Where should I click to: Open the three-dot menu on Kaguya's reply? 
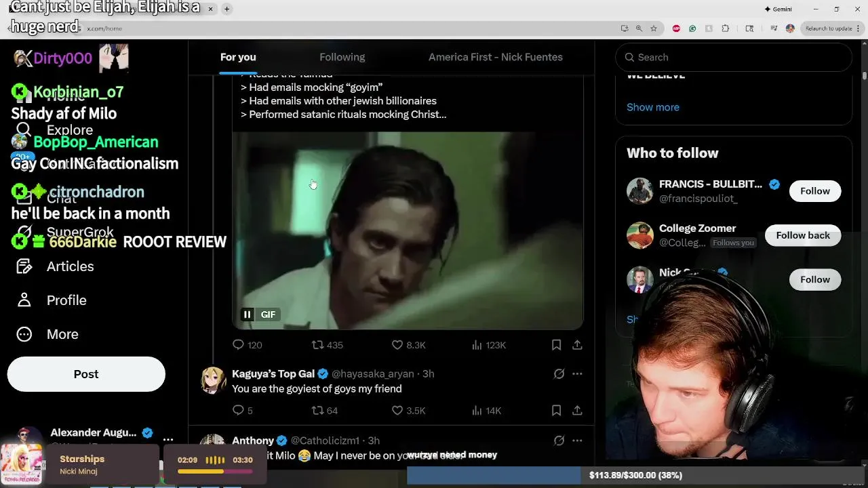tap(577, 373)
